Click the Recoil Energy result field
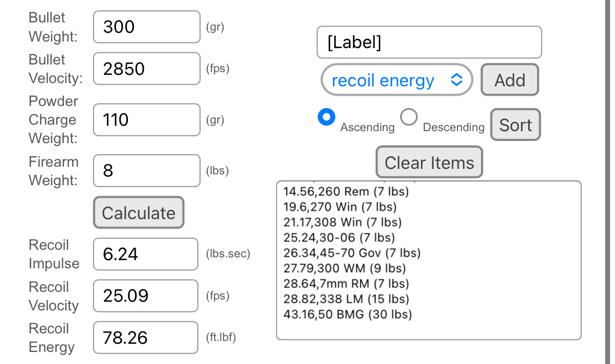615x364 pixels. pyautogui.click(x=145, y=338)
